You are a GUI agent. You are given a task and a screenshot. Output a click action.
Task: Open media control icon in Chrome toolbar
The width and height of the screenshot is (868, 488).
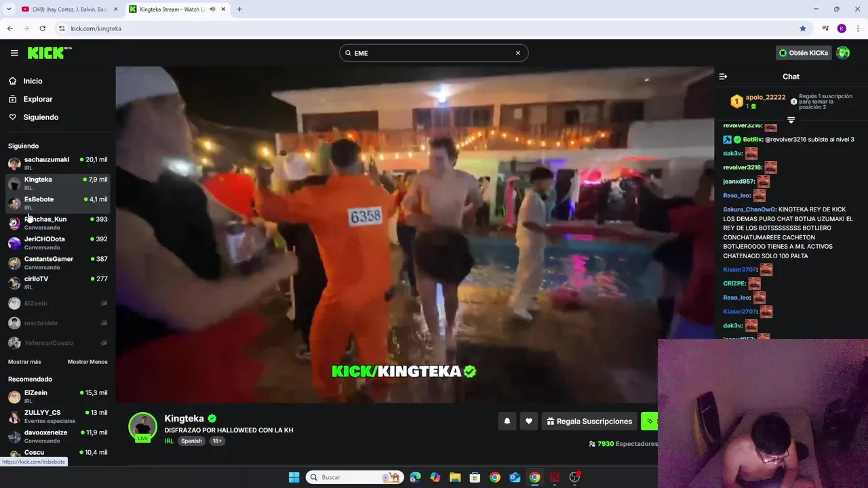coord(825,28)
